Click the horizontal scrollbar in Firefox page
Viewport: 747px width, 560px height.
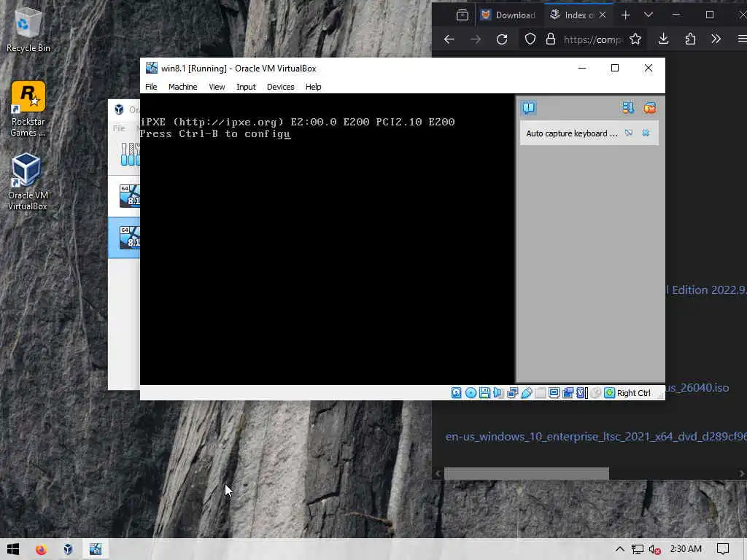pyautogui.click(x=527, y=473)
